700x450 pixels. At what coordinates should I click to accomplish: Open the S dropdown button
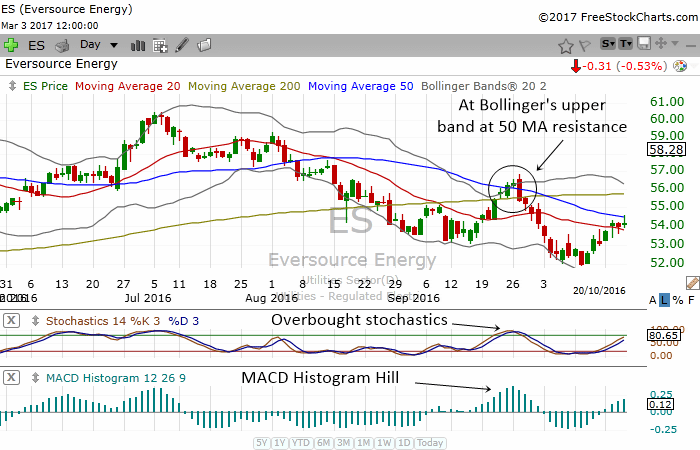pyautogui.click(x=608, y=44)
